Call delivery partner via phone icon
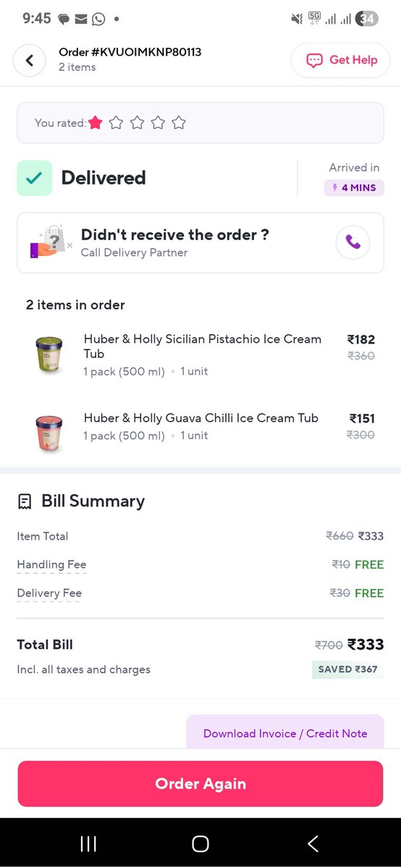The image size is (401, 868). tap(353, 243)
